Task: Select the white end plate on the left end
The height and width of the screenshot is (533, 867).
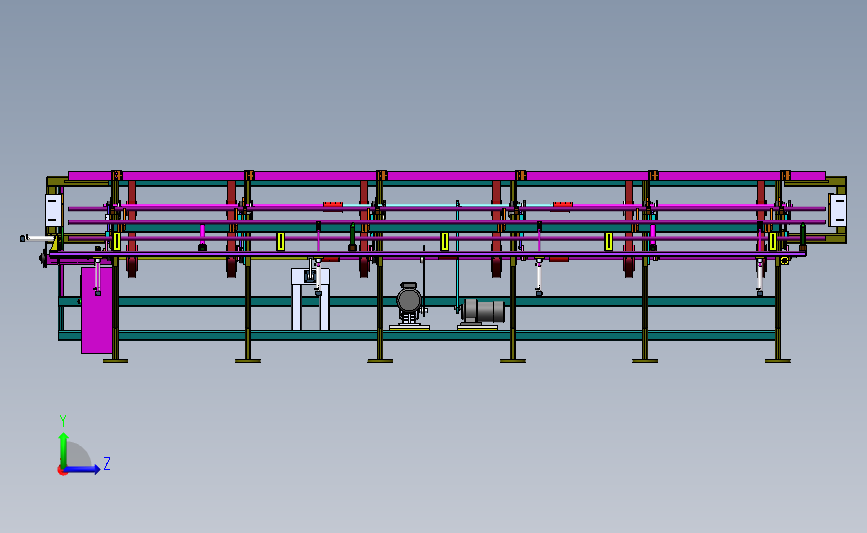Action: pos(53,210)
